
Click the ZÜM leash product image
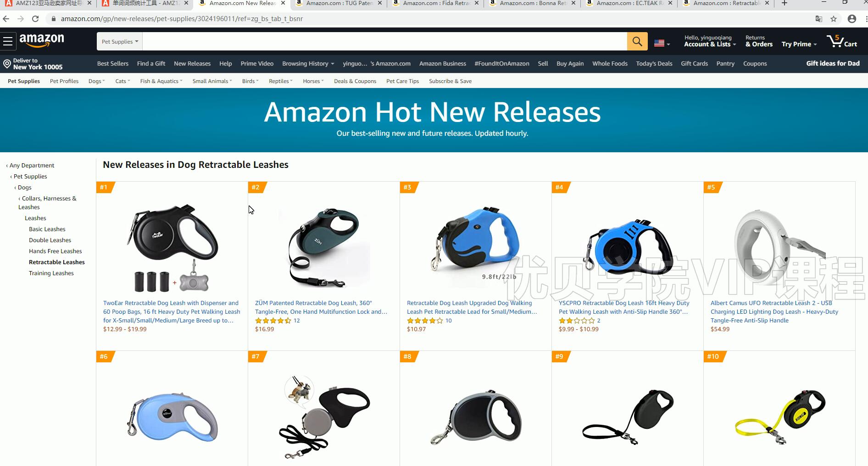click(x=323, y=247)
